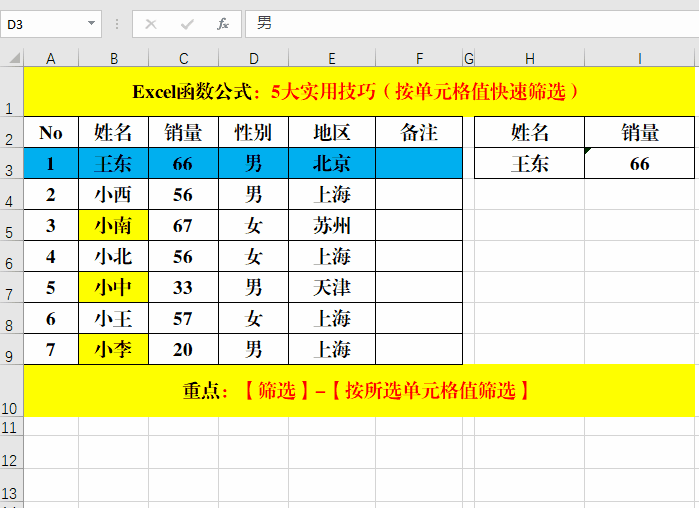Screen dimensions: 699x508
Task: Click the 姓名 header cell in column H
Action: (x=530, y=132)
